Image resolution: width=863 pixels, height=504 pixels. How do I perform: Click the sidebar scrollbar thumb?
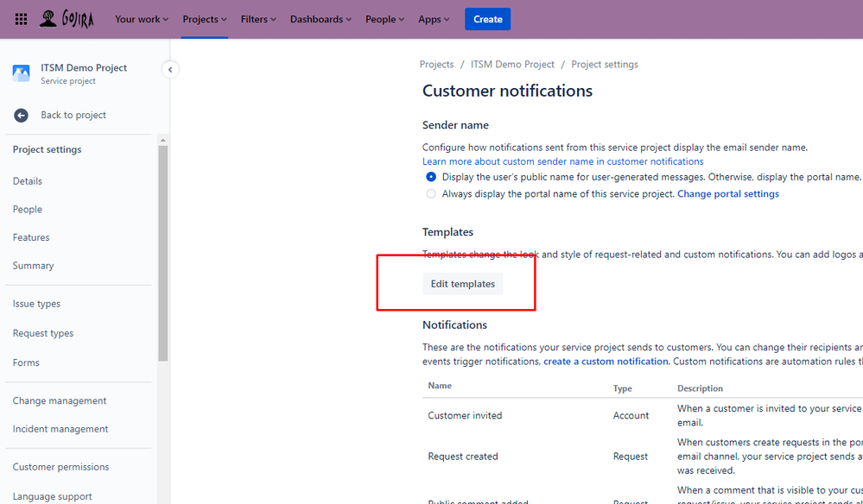tap(163, 253)
